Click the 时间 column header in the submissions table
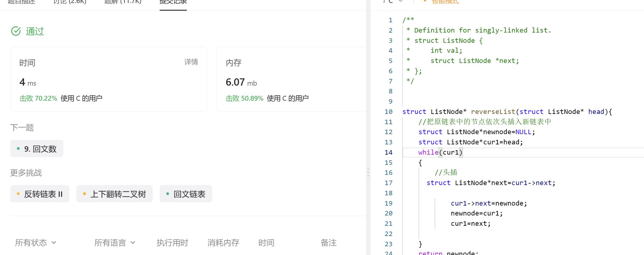644x255 pixels. (x=266, y=243)
